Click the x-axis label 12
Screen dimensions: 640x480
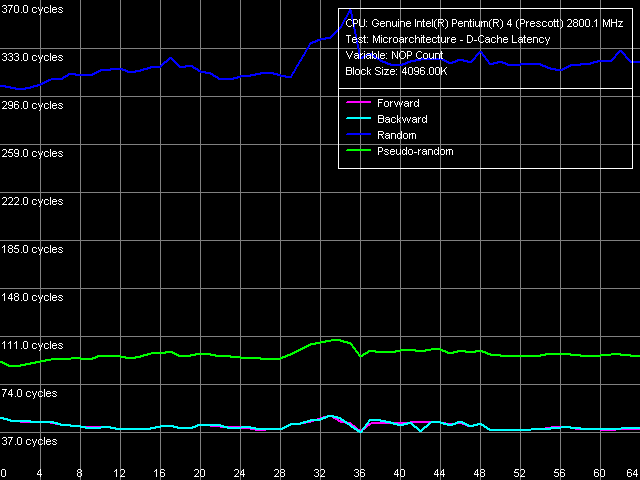click(x=119, y=474)
